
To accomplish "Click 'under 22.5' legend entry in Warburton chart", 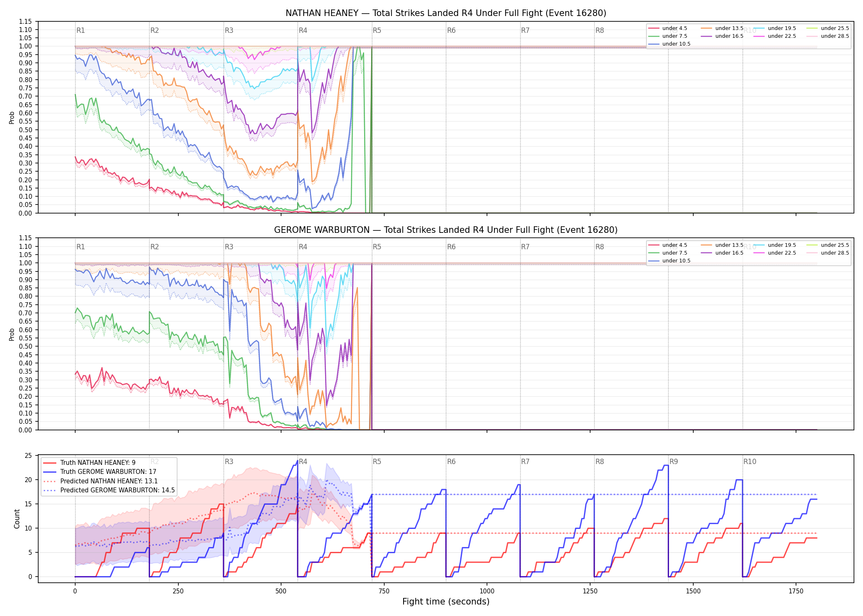I will 775,253.
